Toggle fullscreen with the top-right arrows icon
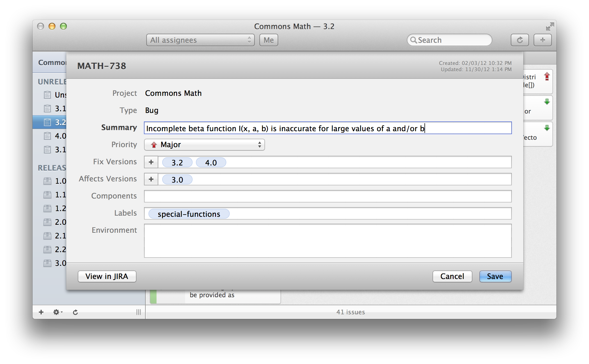Screen dimensions: 589x364 coord(550,27)
